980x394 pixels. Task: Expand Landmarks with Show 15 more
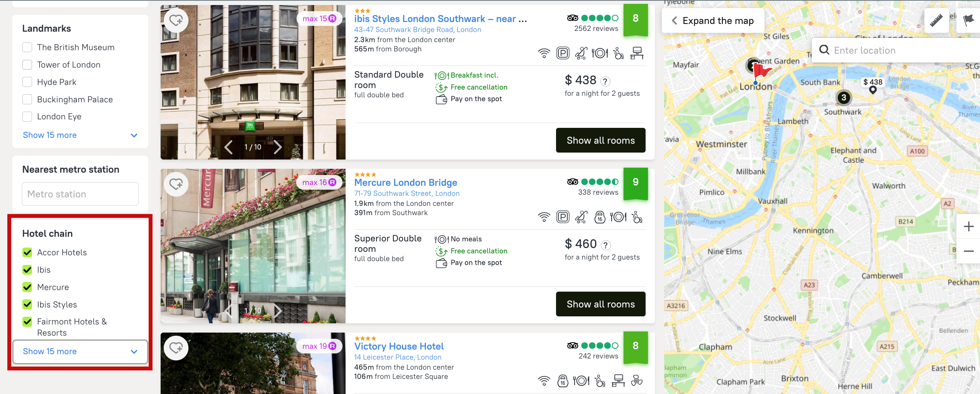[x=80, y=135]
